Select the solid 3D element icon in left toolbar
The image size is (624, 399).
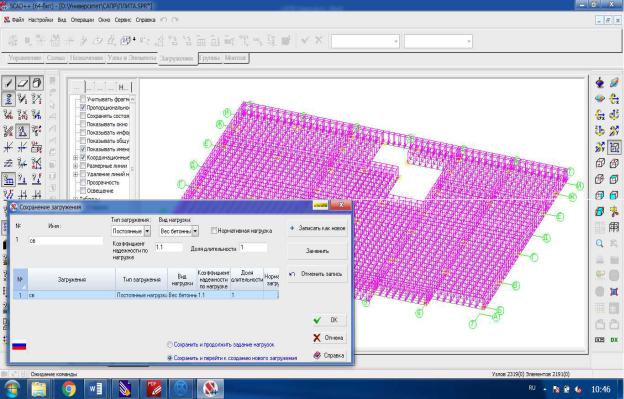pyautogui.click(x=37, y=83)
